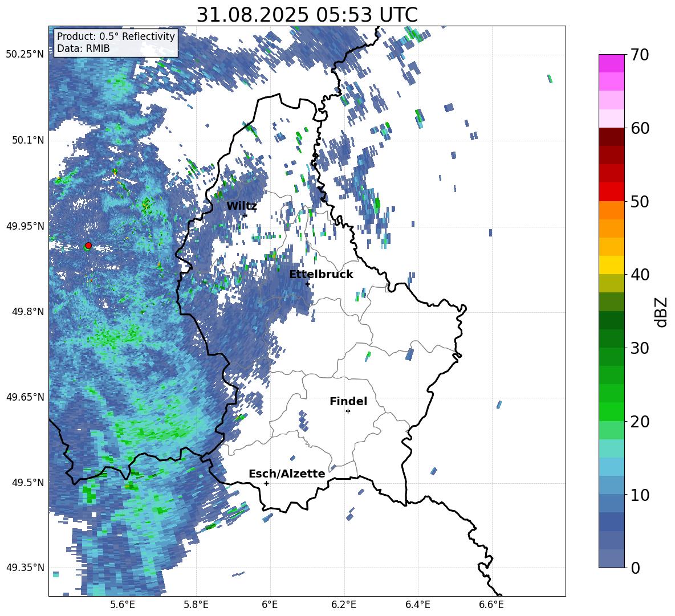Click the 50.1°N latitude label
Screen dimensions: 675x616
pyautogui.click(x=27, y=140)
